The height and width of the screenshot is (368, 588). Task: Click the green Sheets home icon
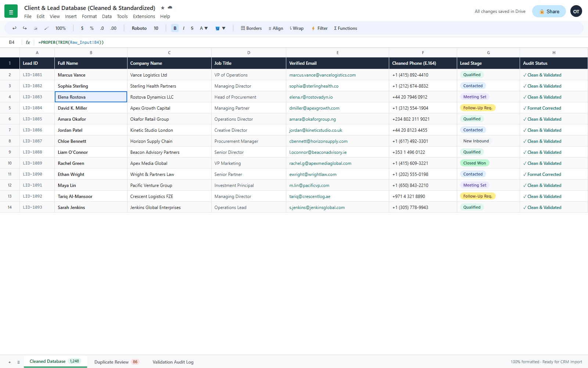click(x=11, y=11)
